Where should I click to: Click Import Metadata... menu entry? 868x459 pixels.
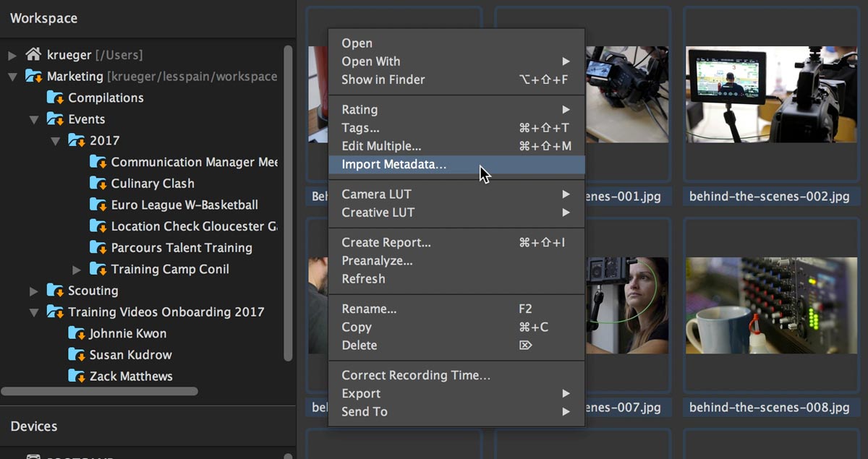(456, 164)
